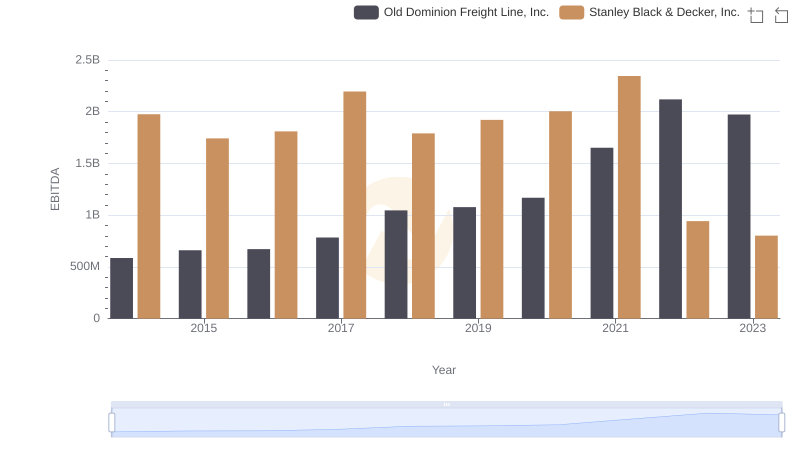This screenshot has width=800, height=461.
Task: Click the Stanley Black & Decker bar for 2023
Action: pyautogui.click(x=766, y=277)
